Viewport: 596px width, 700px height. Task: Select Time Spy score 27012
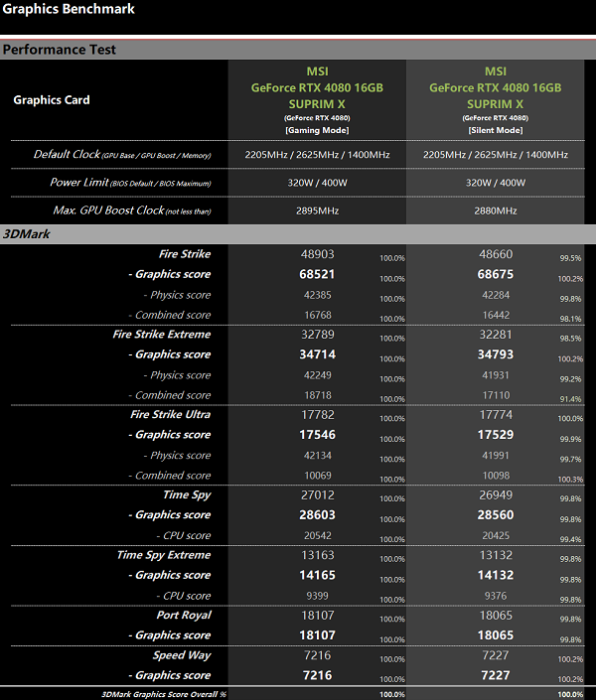tap(317, 495)
